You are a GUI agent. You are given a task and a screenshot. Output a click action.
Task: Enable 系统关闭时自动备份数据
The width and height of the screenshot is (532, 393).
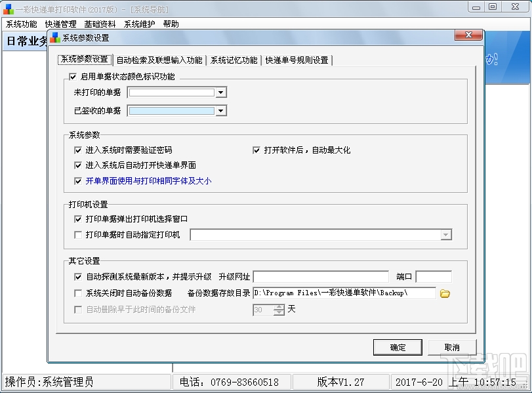tap(78, 293)
